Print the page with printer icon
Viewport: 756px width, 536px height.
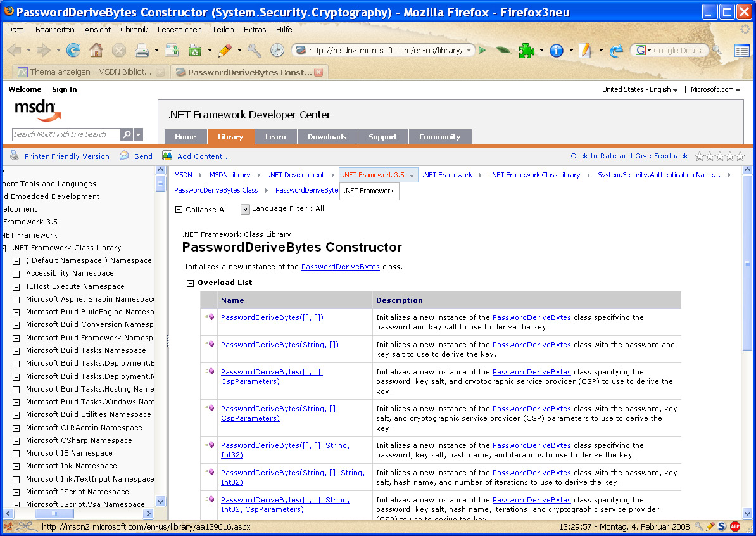pos(142,50)
